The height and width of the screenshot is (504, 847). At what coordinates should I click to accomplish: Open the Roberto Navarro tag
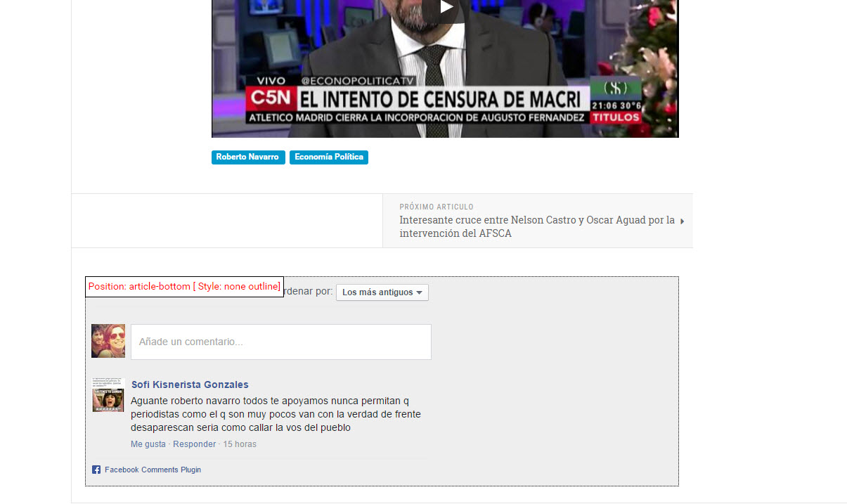248,157
